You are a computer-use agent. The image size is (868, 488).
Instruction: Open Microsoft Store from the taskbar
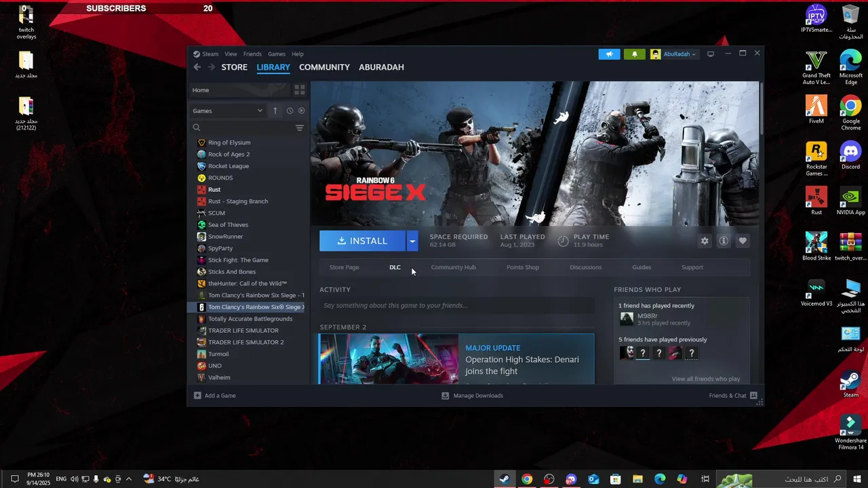coord(616,479)
